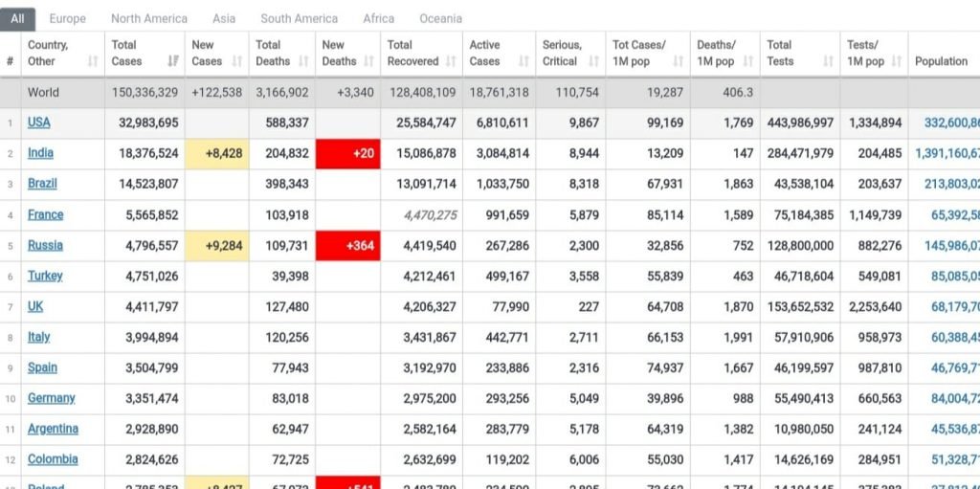The image size is (980, 489).
Task: Sort by Serious, Critical arrow icon
Action: (x=594, y=61)
